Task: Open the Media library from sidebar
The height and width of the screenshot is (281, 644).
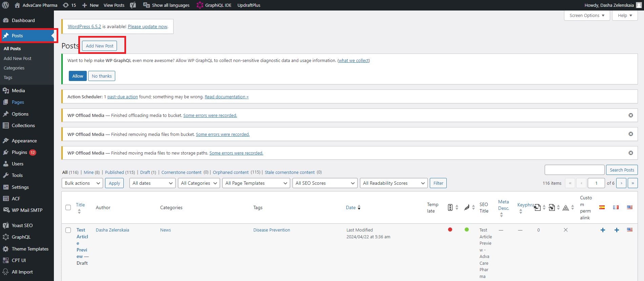Action: point(18,91)
